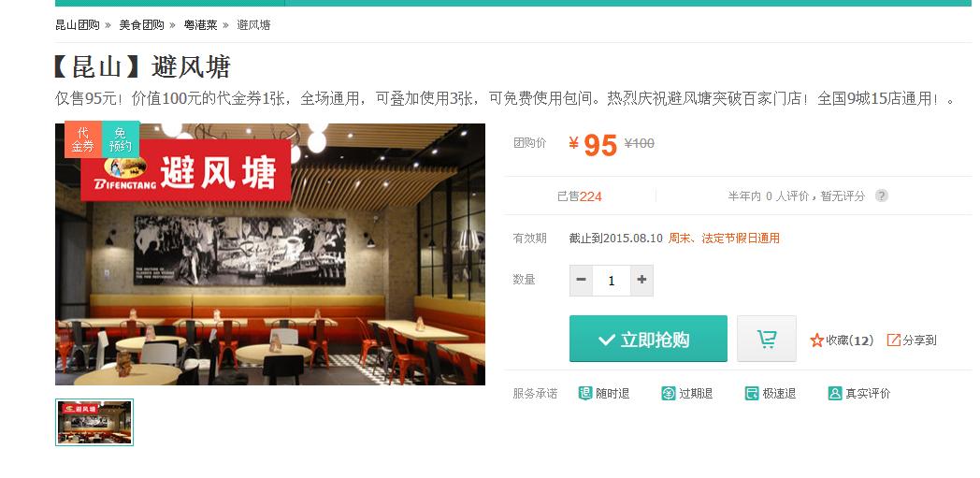Increase quantity with the plus button
Viewport: 980px width, 478px height.
pyautogui.click(x=641, y=281)
